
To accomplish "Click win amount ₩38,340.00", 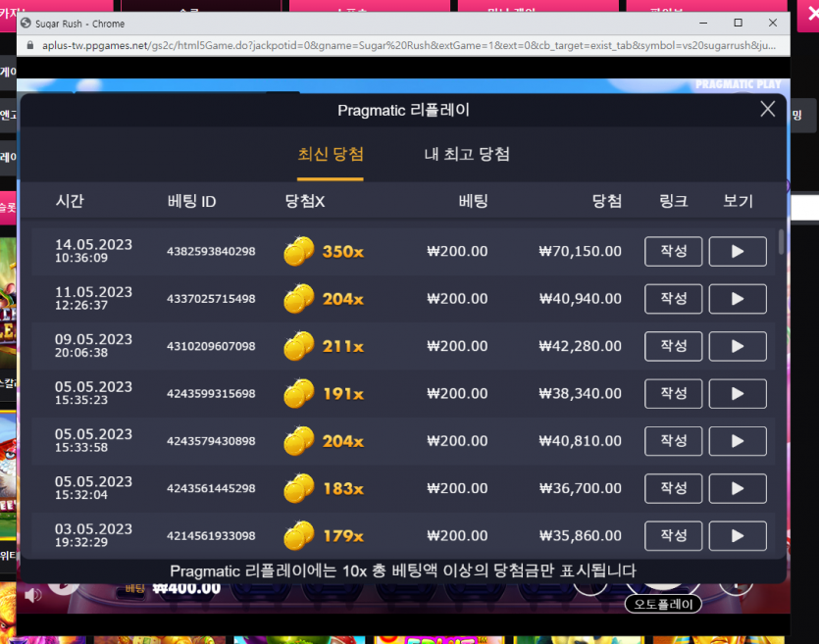I will pyautogui.click(x=580, y=393).
